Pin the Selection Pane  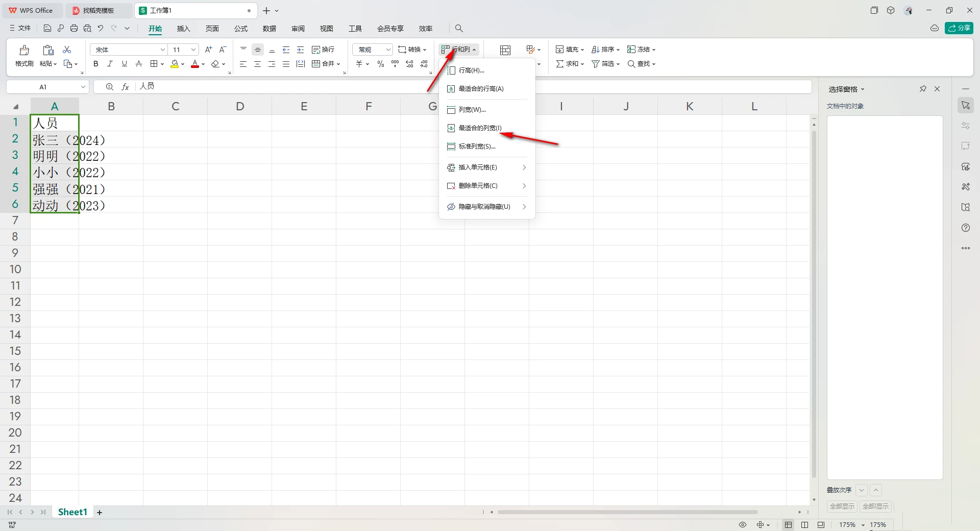923,89
